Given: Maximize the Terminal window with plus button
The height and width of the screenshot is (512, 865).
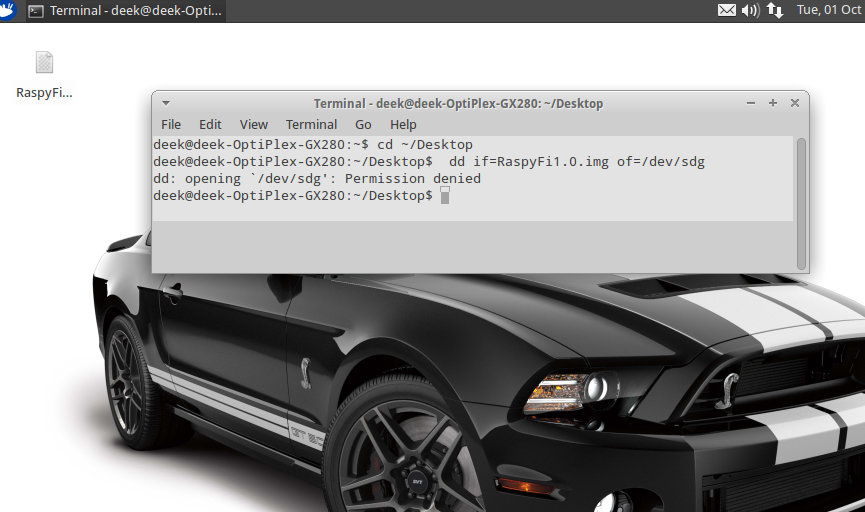Looking at the screenshot, I should point(773,103).
